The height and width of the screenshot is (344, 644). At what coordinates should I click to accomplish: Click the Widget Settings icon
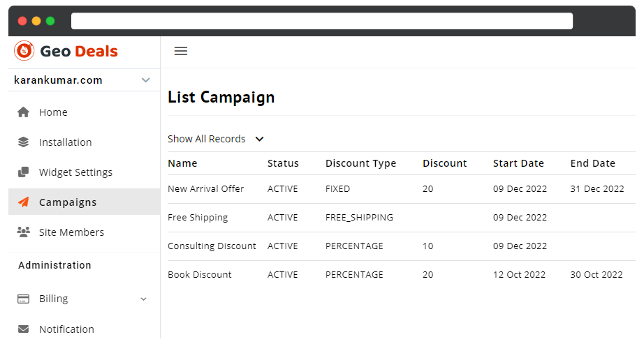(x=24, y=172)
